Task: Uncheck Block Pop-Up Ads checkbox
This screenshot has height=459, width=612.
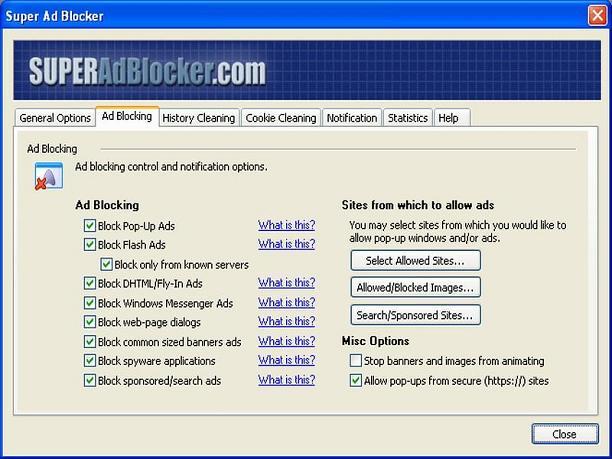Action: click(x=90, y=226)
